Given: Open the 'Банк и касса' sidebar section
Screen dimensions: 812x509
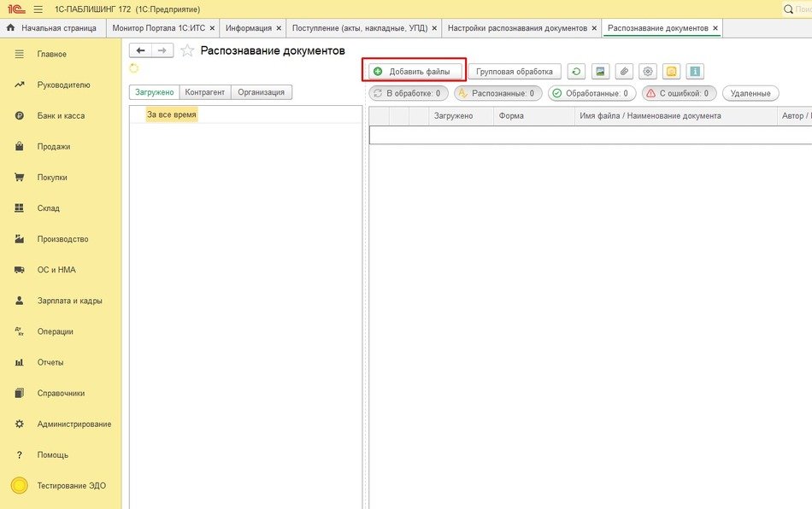Looking at the screenshot, I should tap(61, 116).
